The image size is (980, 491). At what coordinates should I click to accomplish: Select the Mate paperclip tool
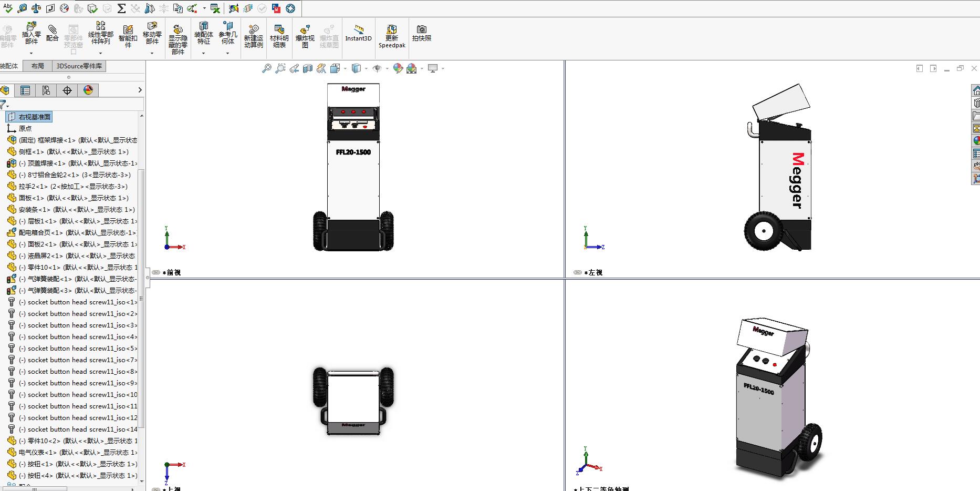(x=53, y=33)
